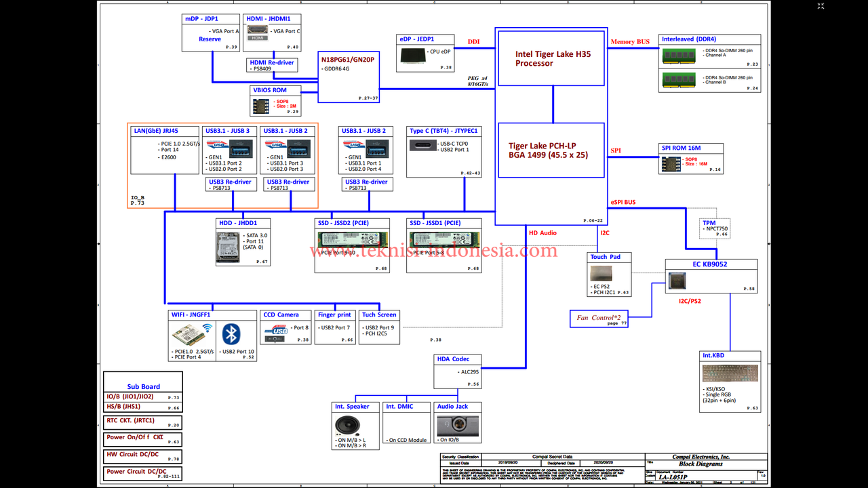Screen dimensions: 868x488
Task: Click the Tuch Screen block title
Action: point(379,314)
